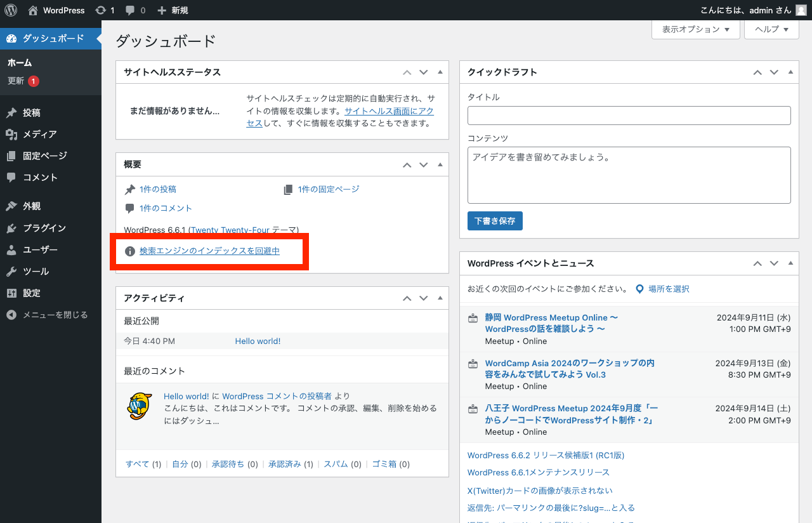The image size is (812, 523).
Task: Collapse サイトヘルスステータス panel
Action: [440, 72]
